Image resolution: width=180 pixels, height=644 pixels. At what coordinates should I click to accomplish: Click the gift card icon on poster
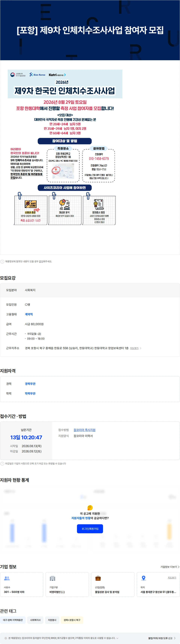(30, 204)
